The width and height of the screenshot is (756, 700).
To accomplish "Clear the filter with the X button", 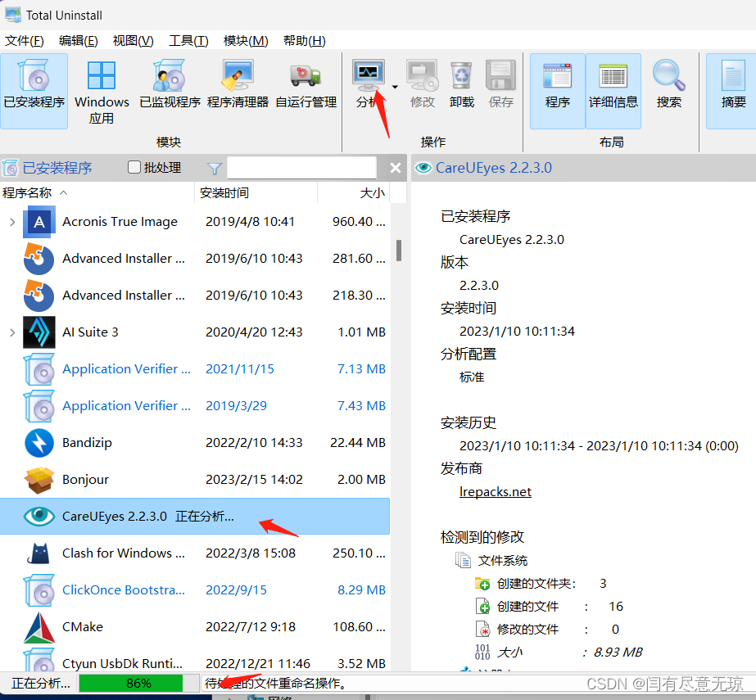I will click(396, 168).
